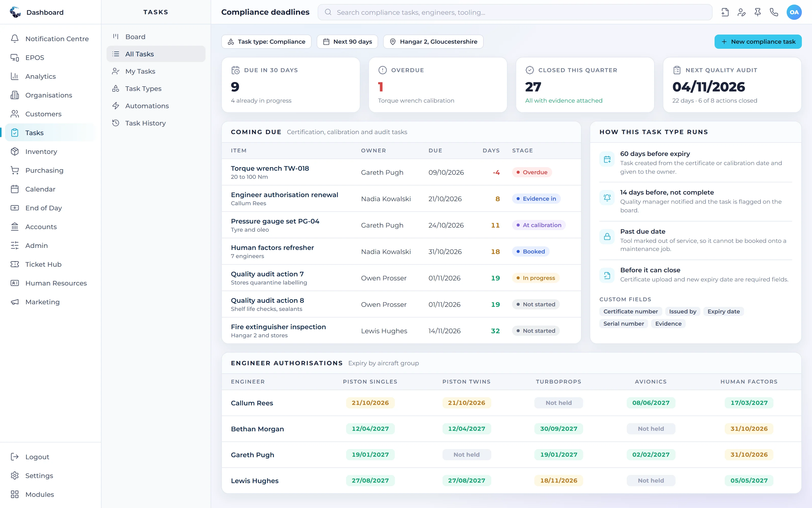812x508 pixels.
Task: Open the Hangar 2, Gloucestershire location filter
Action: (x=433, y=42)
